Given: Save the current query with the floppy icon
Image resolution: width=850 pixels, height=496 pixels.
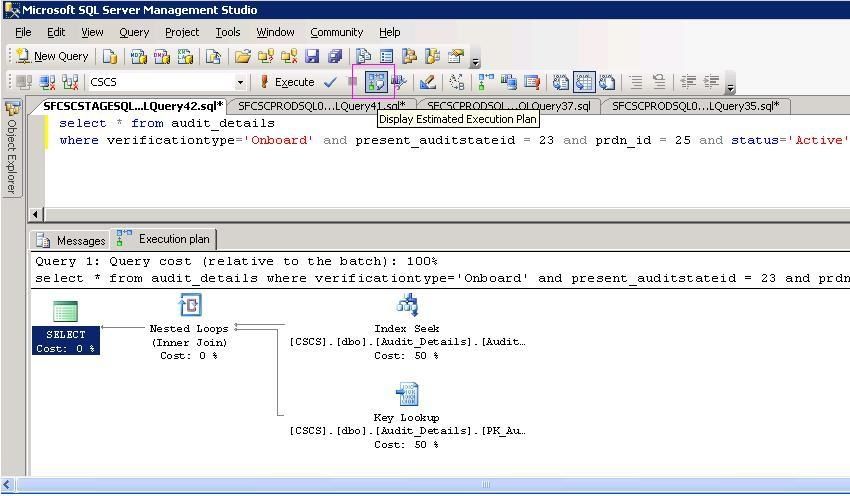Looking at the screenshot, I should (312, 56).
